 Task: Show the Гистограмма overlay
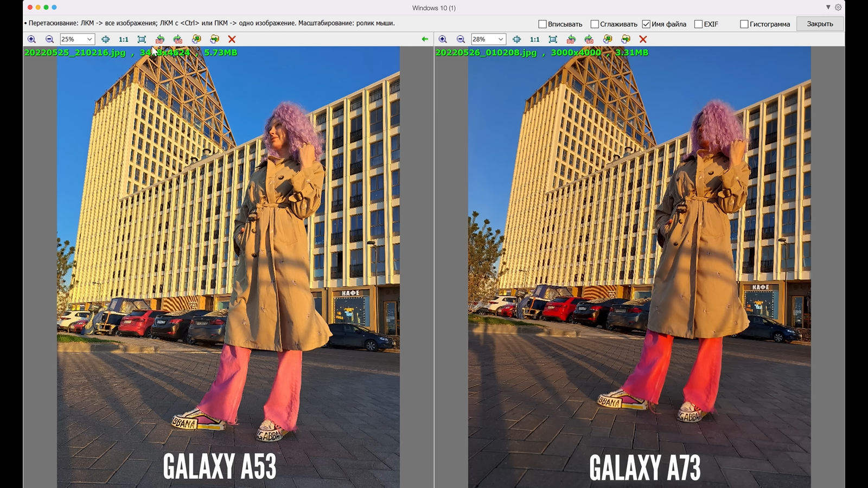tap(744, 24)
